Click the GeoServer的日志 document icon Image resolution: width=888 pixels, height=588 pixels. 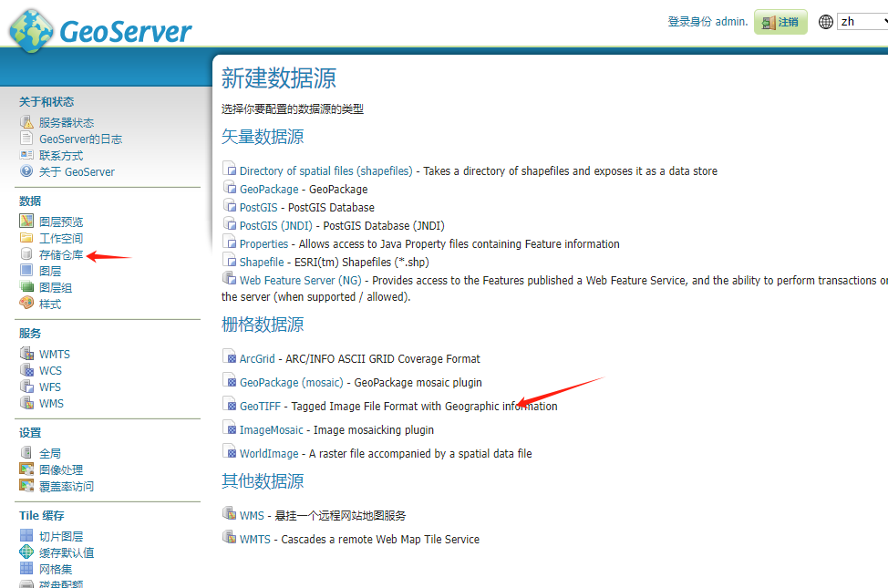[26, 139]
